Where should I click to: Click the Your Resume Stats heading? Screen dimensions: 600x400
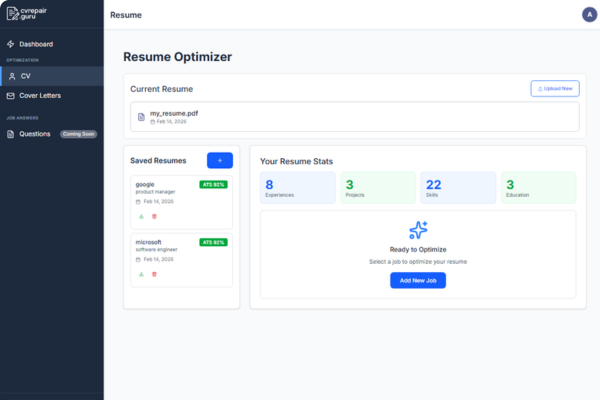coord(297,162)
